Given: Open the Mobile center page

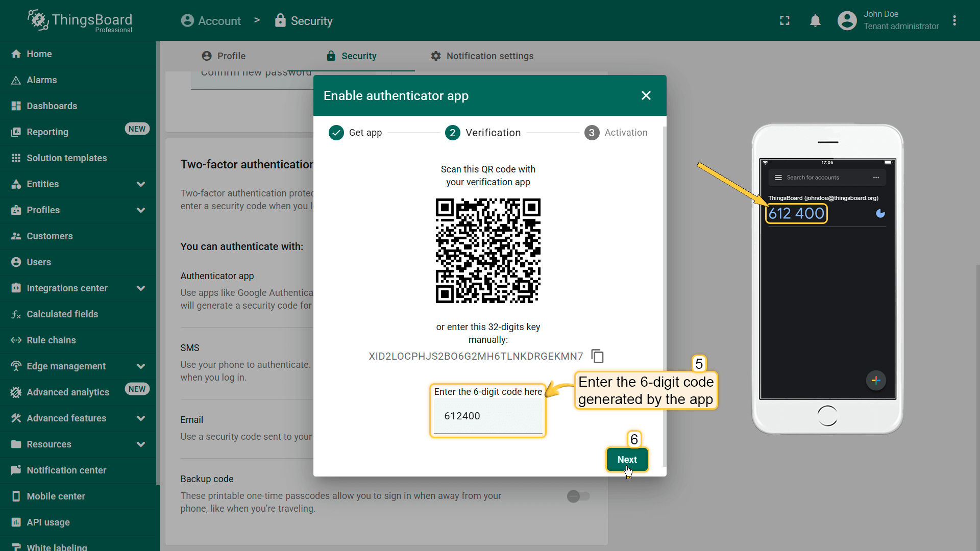Looking at the screenshot, I should (x=56, y=496).
